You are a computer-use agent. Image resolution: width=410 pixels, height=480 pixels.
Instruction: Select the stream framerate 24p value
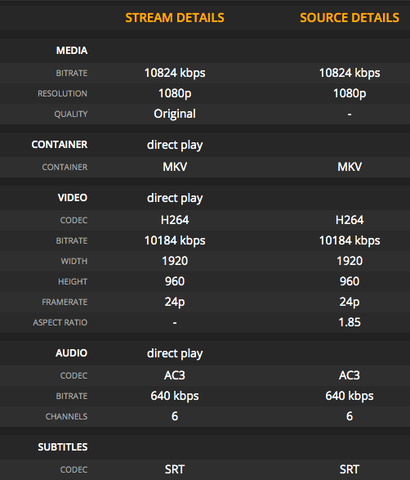(x=175, y=302)
